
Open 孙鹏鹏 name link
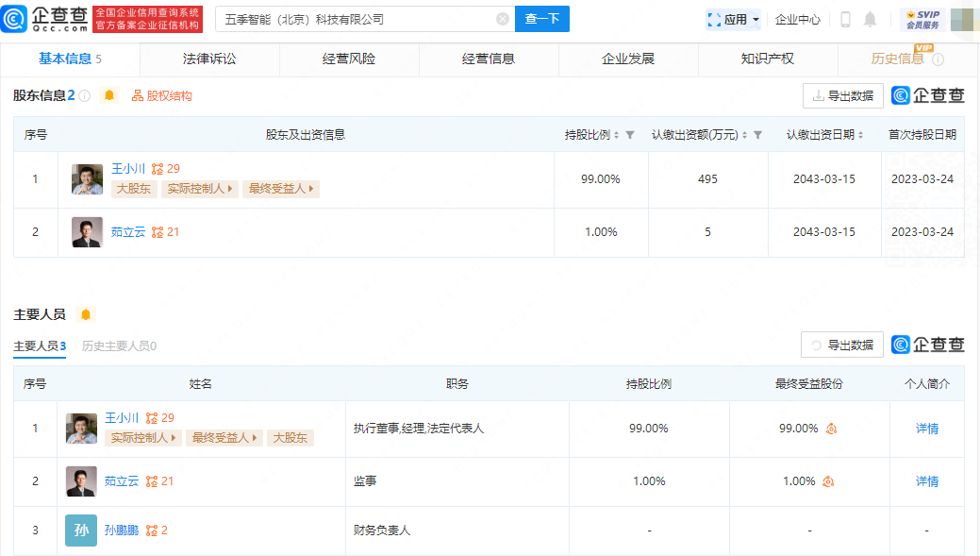tap(122, 531)
